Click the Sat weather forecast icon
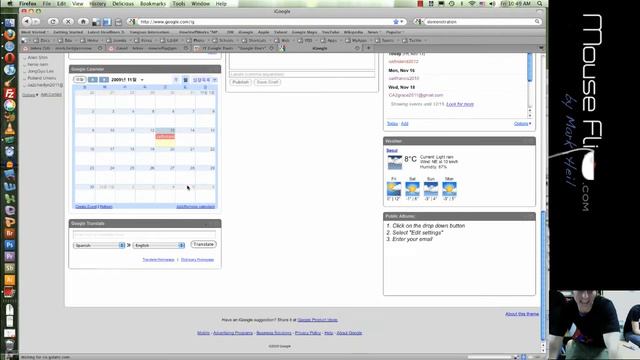 (412, 189)
